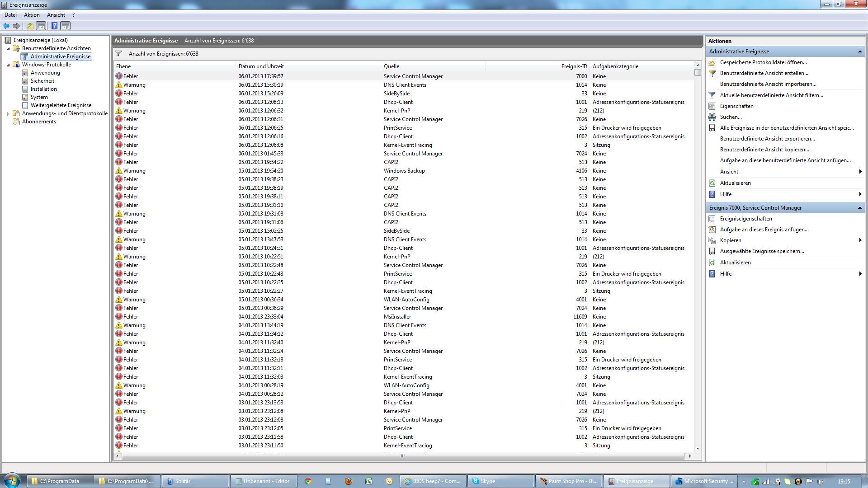Toggle the console tree pane icon

(x=41, y=26)
